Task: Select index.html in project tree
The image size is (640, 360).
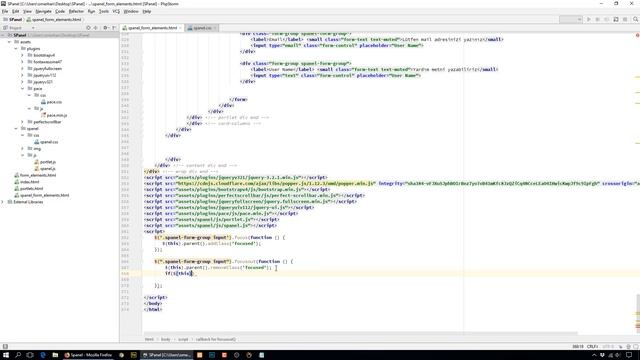Action: coord(27,182)
